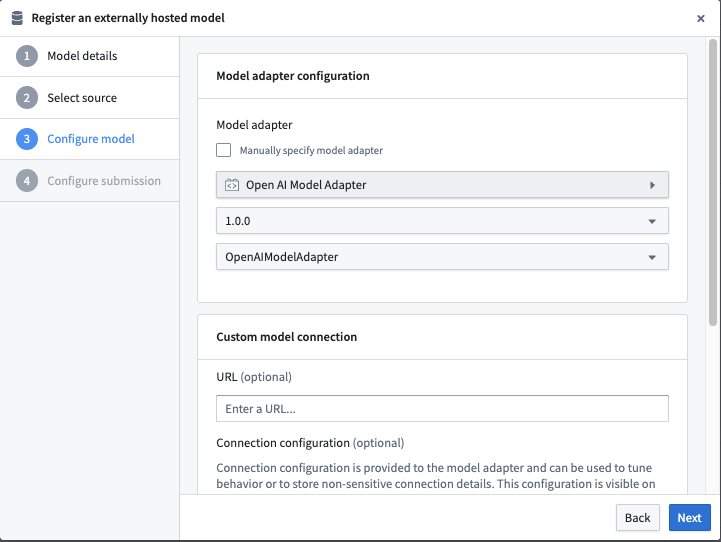Go to the Select source step
721x542 pixels.
pos(90,98)
